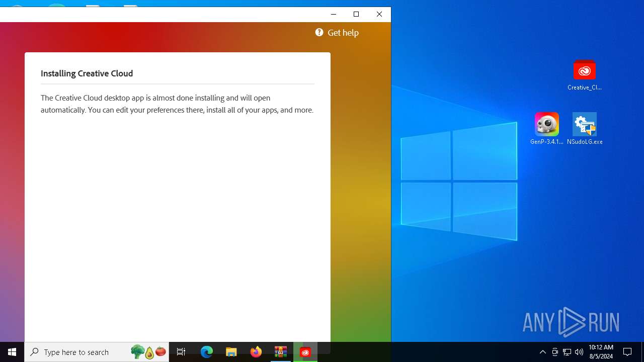Click the vegetables search highlight icon
The height and width of the screenshot is (362, 644).
pyautogui.click(x=148, y=352)
